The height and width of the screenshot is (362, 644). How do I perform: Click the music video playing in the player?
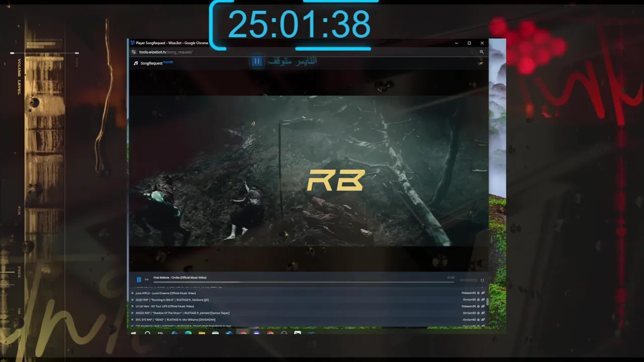(308, 171)
